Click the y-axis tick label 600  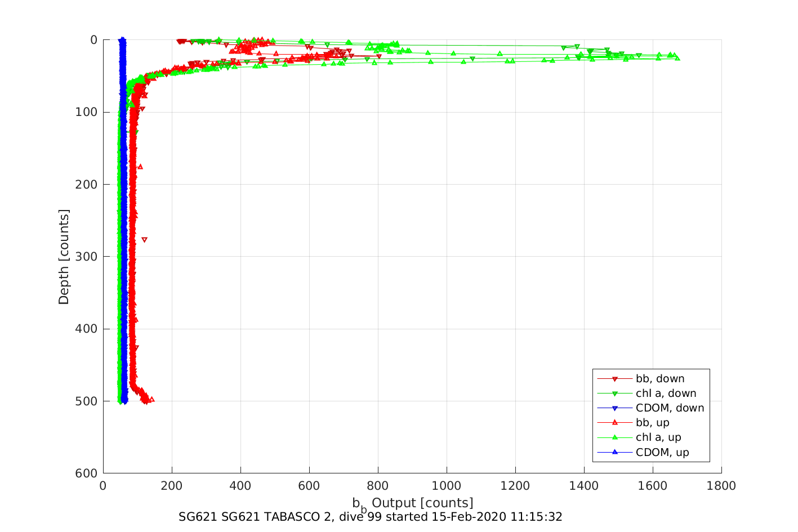tap(86, 473)
